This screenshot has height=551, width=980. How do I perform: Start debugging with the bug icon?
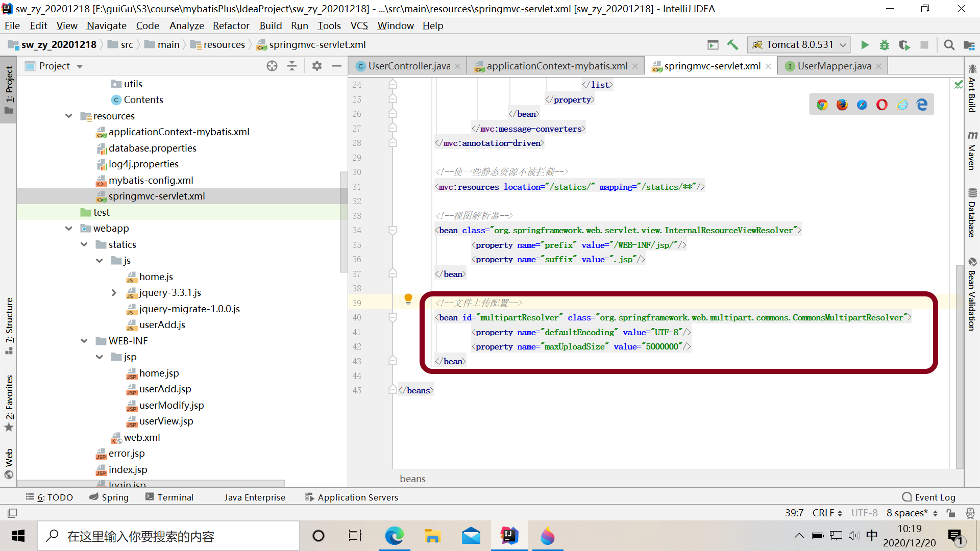pos(885,45)
